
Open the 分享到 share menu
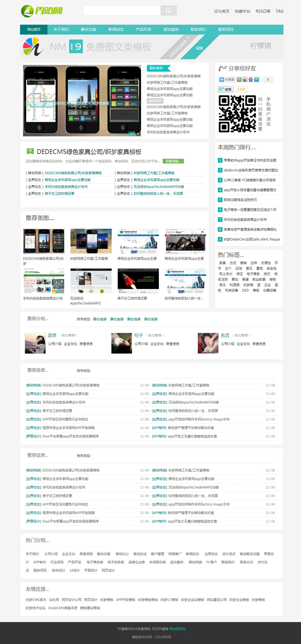pyautogui.click(x=227, y=80)
